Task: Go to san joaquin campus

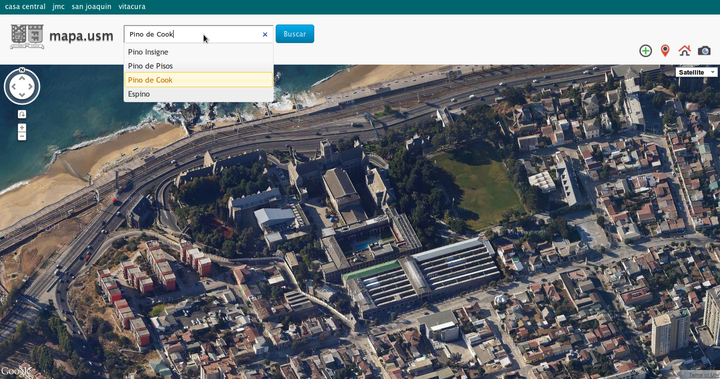Action: (x=91, y=6)
